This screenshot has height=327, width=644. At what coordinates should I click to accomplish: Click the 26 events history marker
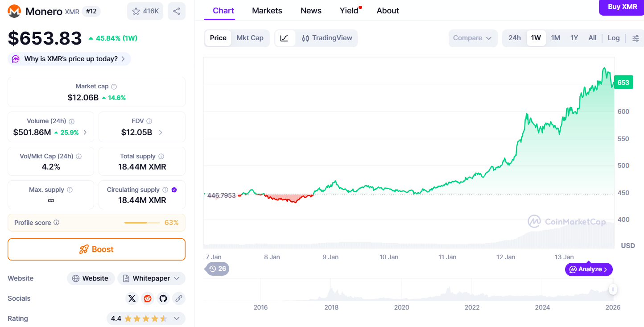pos(218,269)
